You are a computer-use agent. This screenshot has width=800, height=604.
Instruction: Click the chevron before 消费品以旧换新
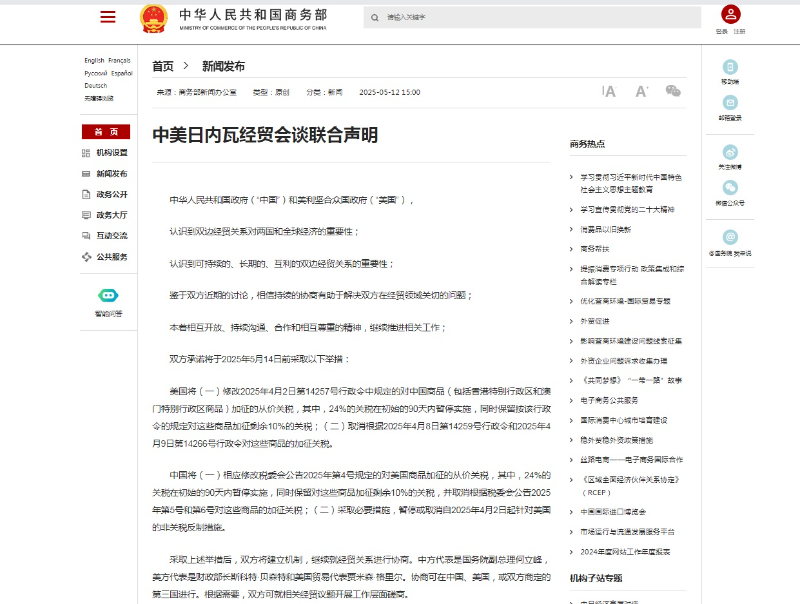571,229
